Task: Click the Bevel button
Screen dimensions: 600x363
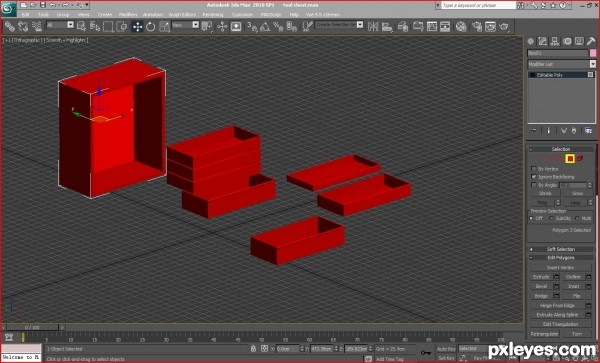Action: pyautogui.click(x=541, y=286)
